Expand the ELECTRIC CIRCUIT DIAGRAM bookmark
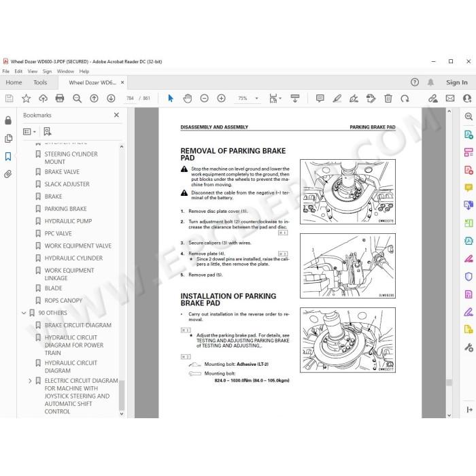The image size is (476, 476). click(30, 381)
